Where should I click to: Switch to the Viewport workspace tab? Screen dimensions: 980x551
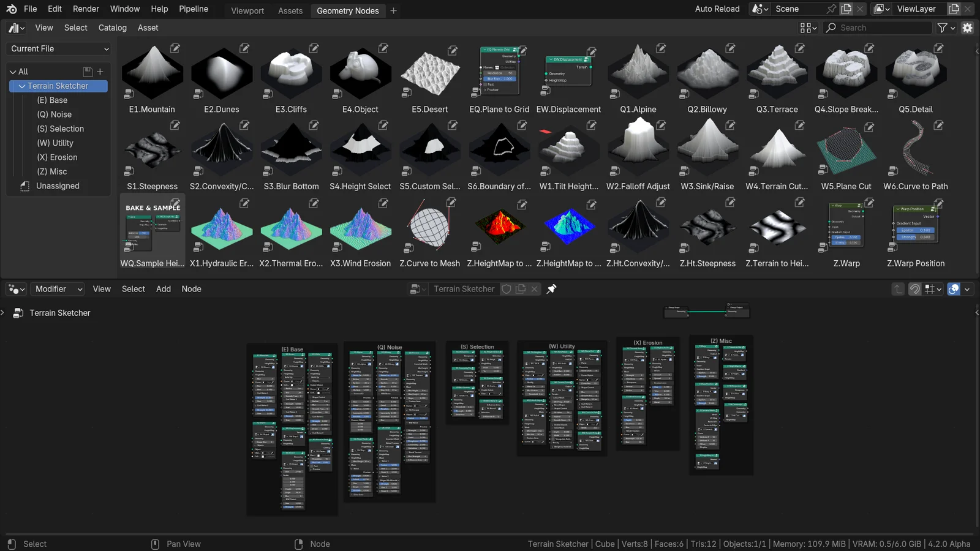[247, 10]
